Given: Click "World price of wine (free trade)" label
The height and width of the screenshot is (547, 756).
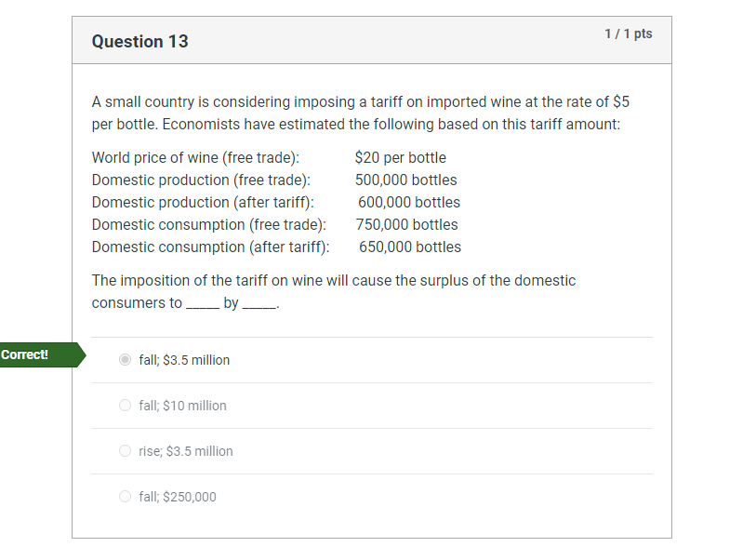Looking at the screenshot, I should [x=195, y=158].
